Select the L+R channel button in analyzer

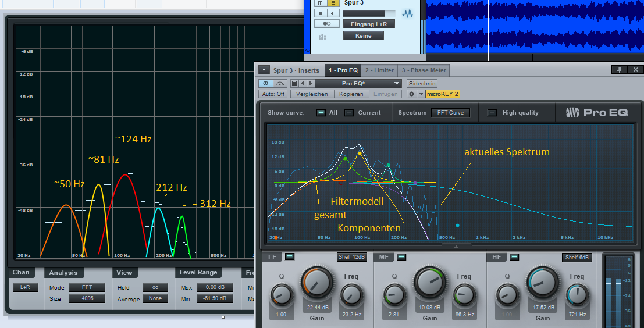(x=26, y=287)
